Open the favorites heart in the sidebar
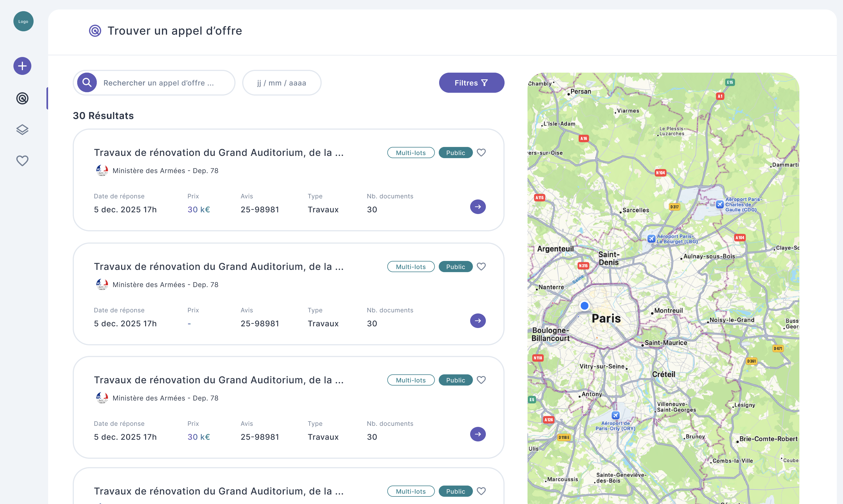The image size is (843, 504). (22, 160)
